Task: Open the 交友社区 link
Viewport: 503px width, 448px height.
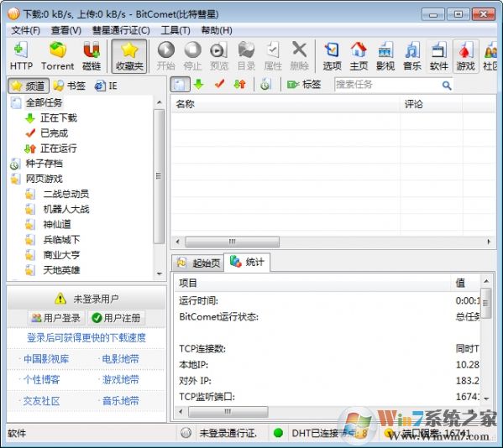Action: pos(41,401)
